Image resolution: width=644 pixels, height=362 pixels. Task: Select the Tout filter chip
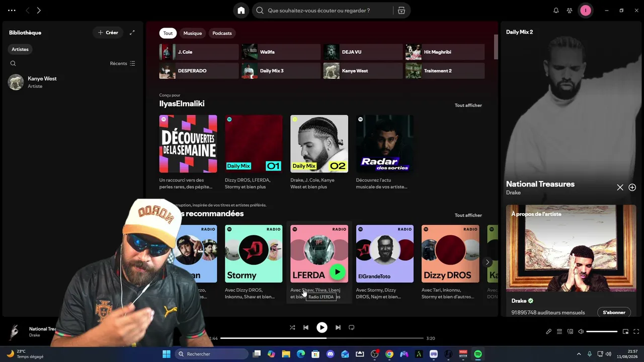[168, 33]
